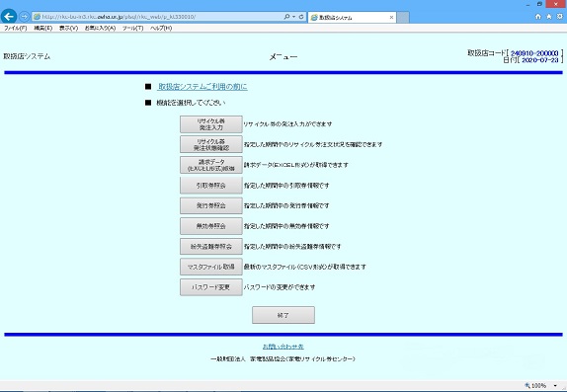Click the 最新のマスタファイル description text
Screen dimensions: 567x392
(305, 267)
